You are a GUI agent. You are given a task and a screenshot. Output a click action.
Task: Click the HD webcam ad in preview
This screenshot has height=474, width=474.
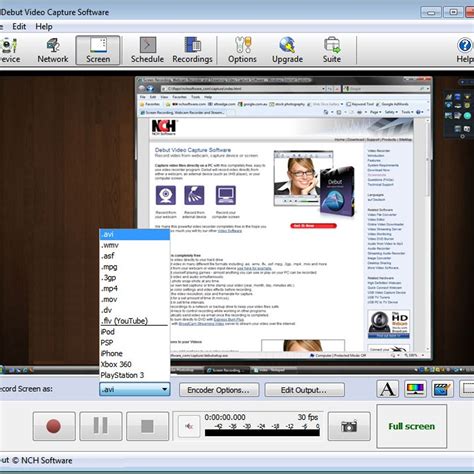pyautogui.click(x=389, y=324)
